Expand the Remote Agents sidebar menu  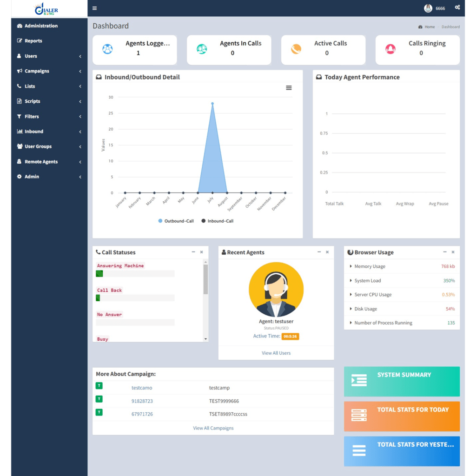[49, 161]
